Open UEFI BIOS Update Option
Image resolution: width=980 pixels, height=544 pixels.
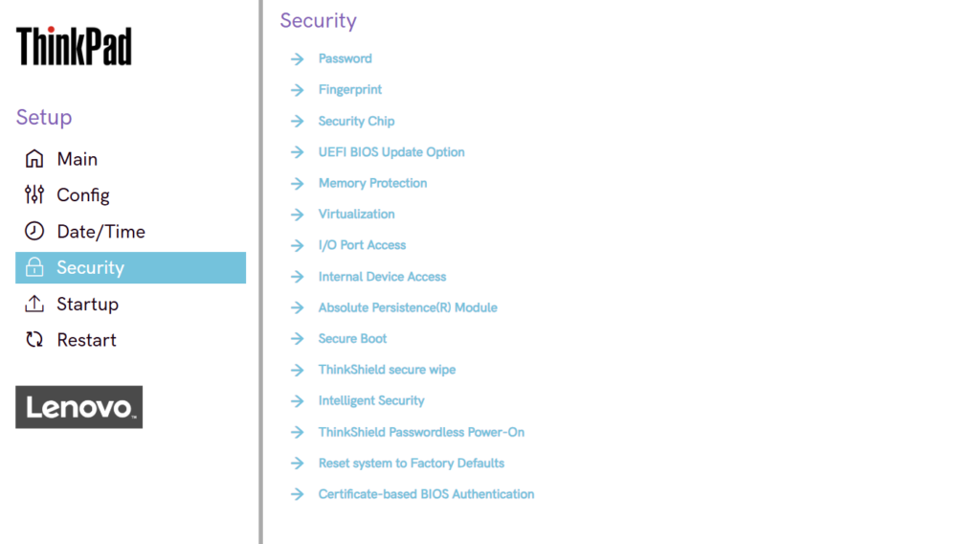pos(391,152)
